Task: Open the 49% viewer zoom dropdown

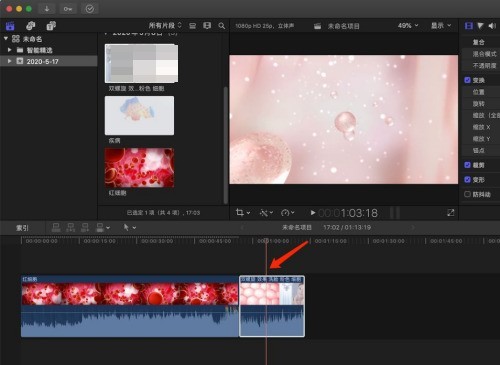Action: tap(408, 26)
